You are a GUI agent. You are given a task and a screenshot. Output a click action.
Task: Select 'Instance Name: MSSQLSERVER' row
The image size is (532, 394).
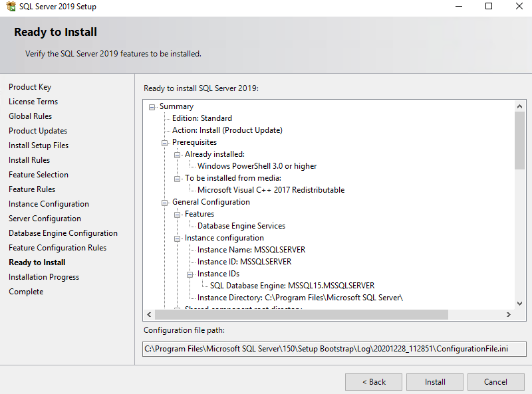tap(251, 250)
